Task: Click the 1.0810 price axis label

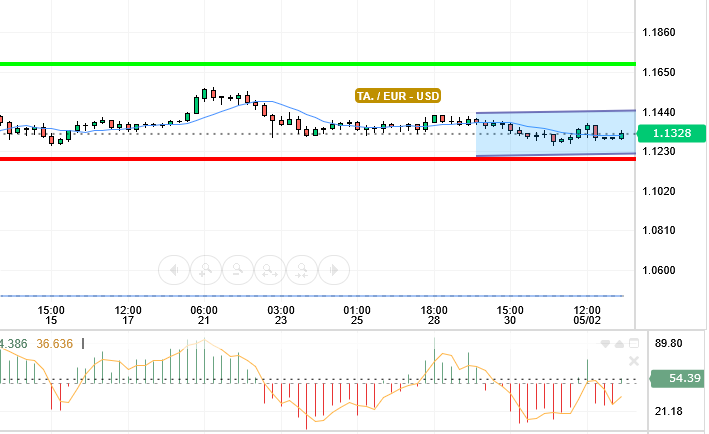Action: pyautogui.click(x=659, y=231)
